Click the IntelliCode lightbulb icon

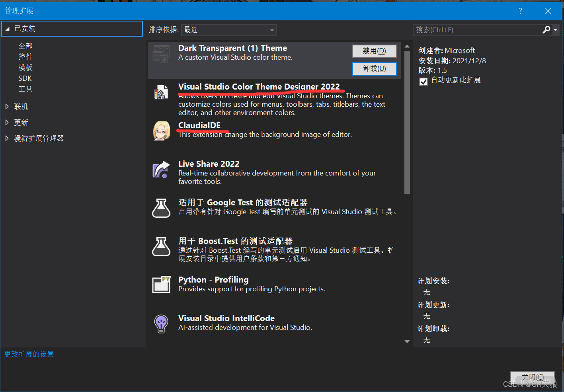tap(161, 324)
